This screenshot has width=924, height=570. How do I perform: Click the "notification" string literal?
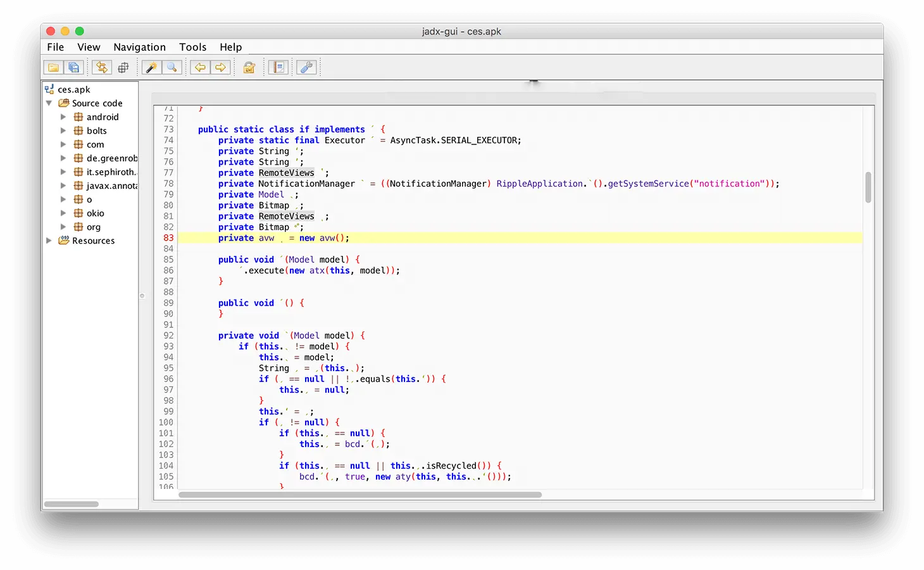click(x=729, y=184)
